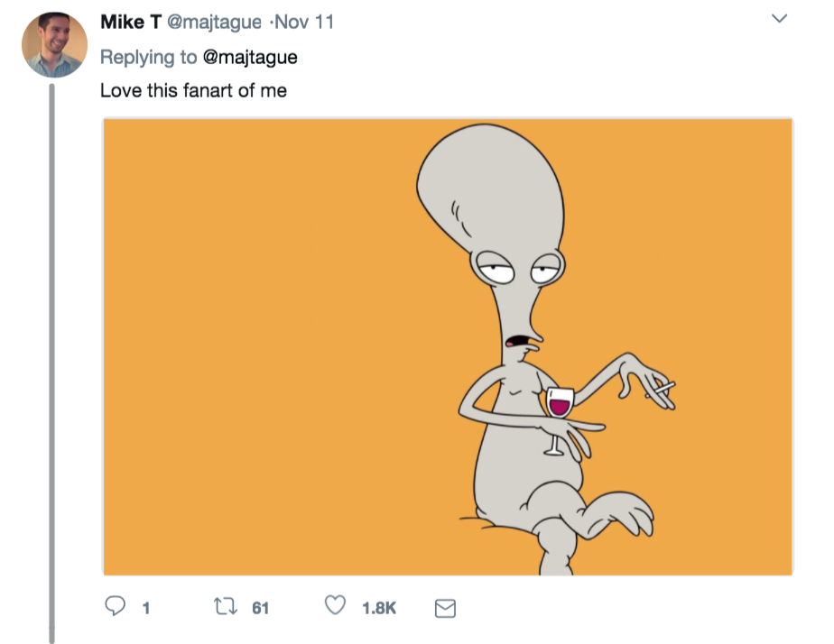834x644 pixels.
Task: Click the wine glass in the picture
Action: point(561,405)
